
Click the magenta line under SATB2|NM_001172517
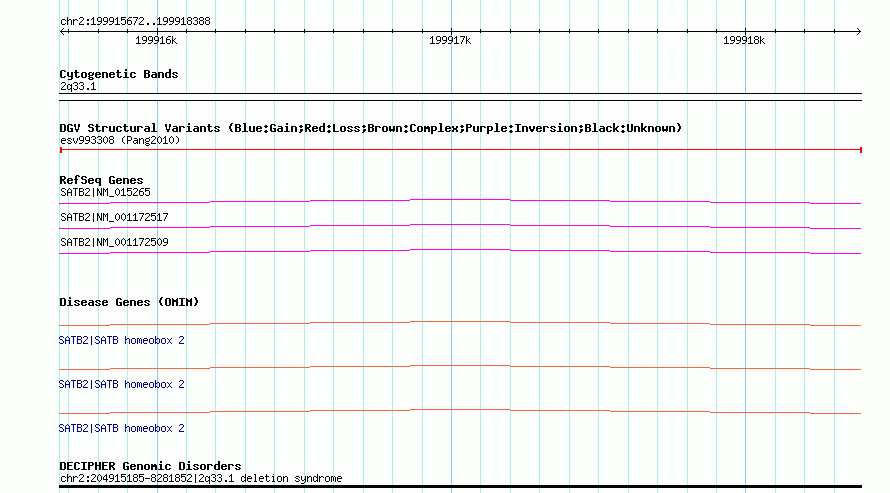pos(460,225)
